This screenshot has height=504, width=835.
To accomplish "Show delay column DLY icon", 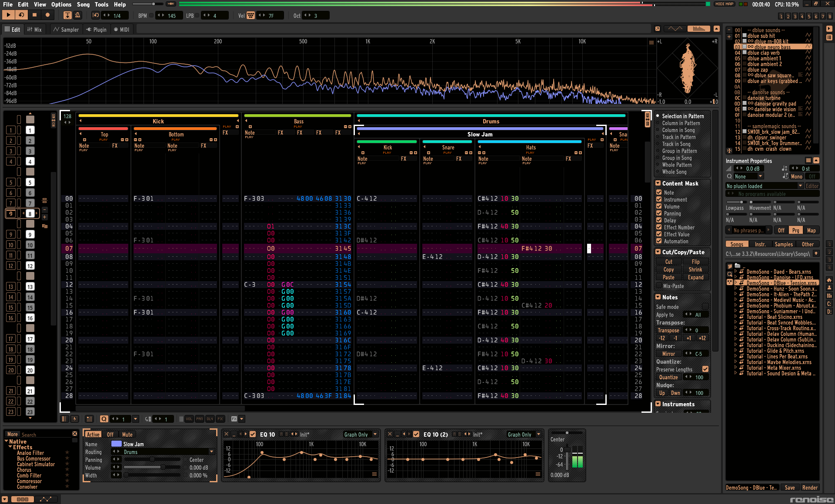I will click(210, 419).
